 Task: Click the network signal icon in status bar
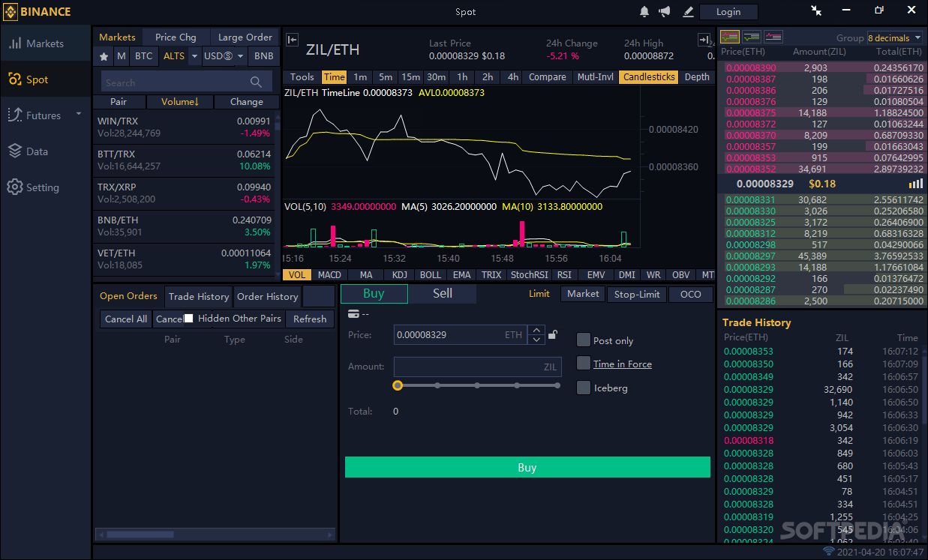click(829, 552)
